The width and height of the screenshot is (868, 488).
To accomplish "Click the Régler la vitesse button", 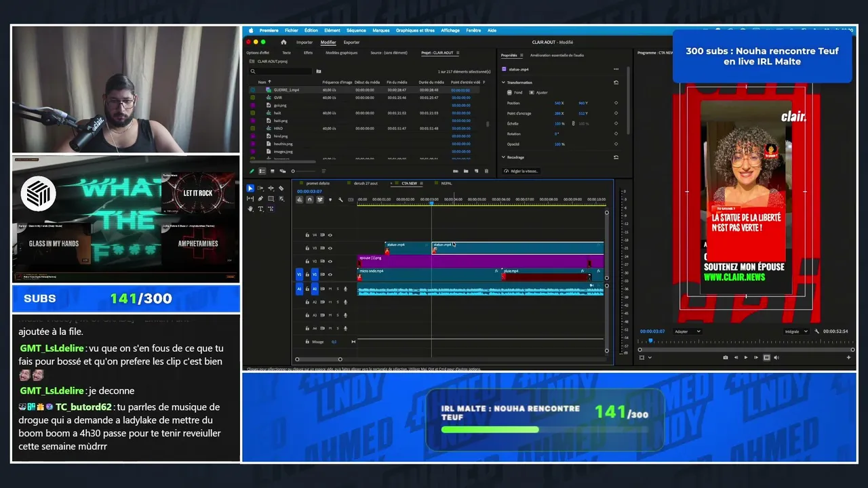I will click(x=521, y=171).
